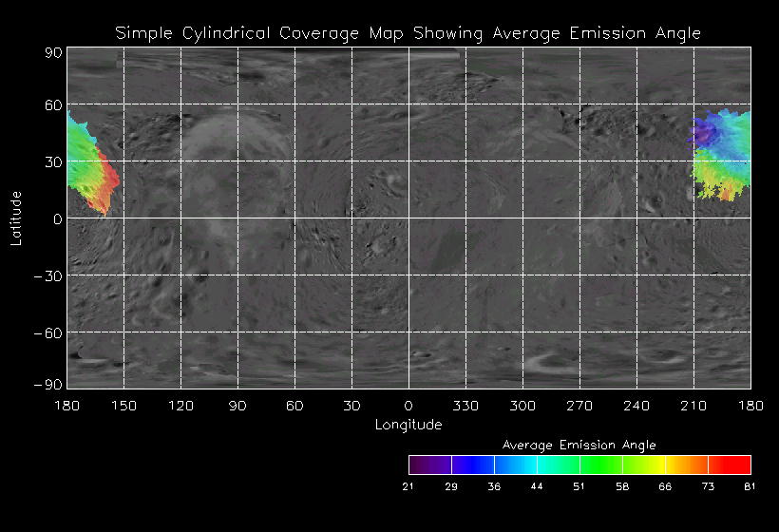
Task: Click the 'Average Emission Angle' colorbar title
Action: click(x=579, y=445)
